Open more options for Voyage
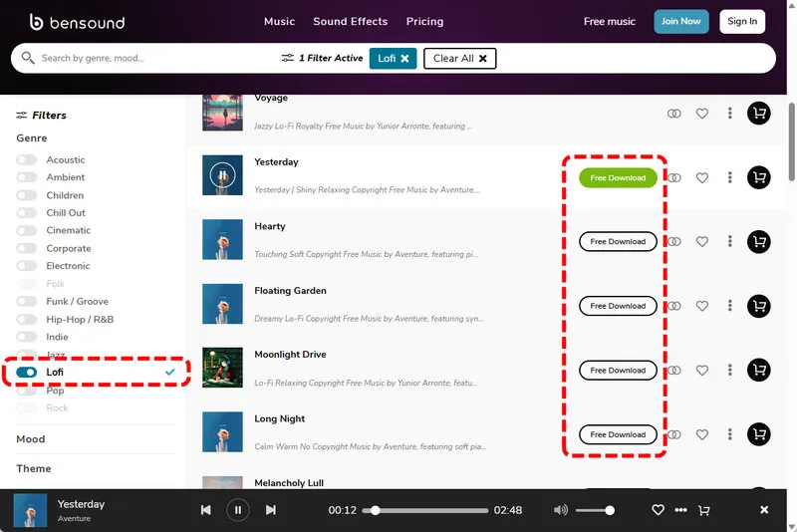Image resolution: width=797 pixels, height=532 pixels. pyautogui.click(x=730, y=114)
